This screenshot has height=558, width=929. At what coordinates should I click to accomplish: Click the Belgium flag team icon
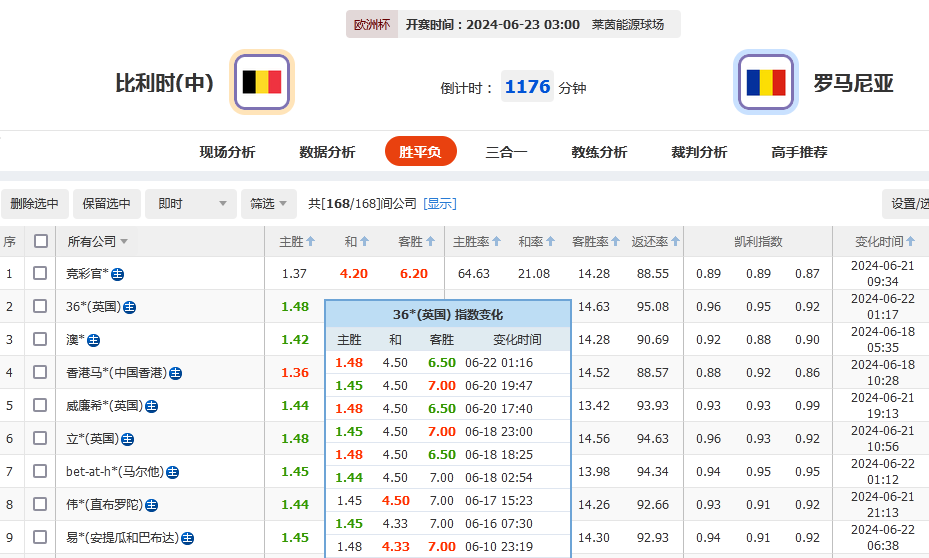(263, 82)
